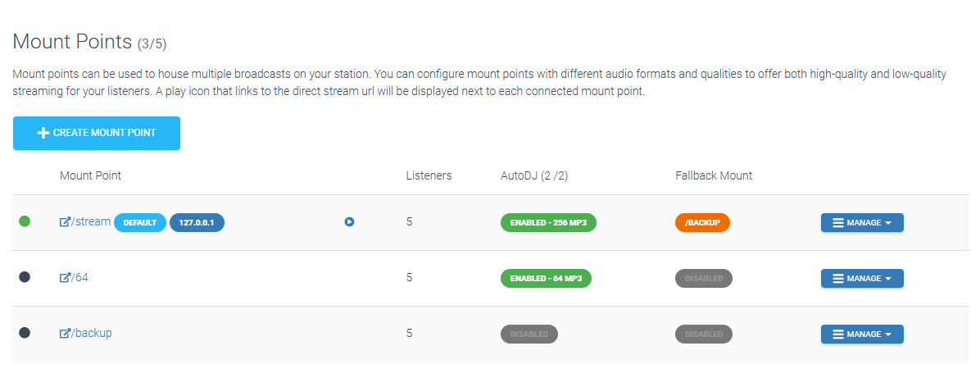The image size is (980, 387).
Task: Open the /64 mount point link
Action: [80, 277]
